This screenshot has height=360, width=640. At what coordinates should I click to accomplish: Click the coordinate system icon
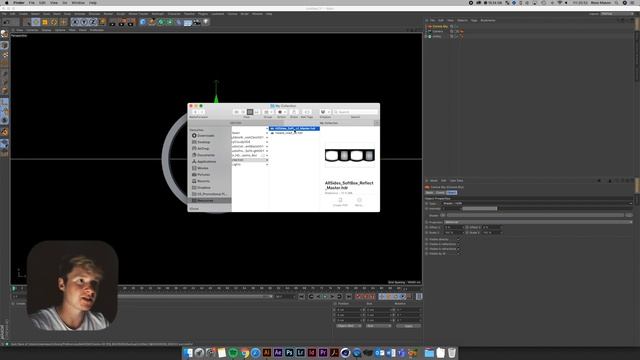[x=102, y=22]
